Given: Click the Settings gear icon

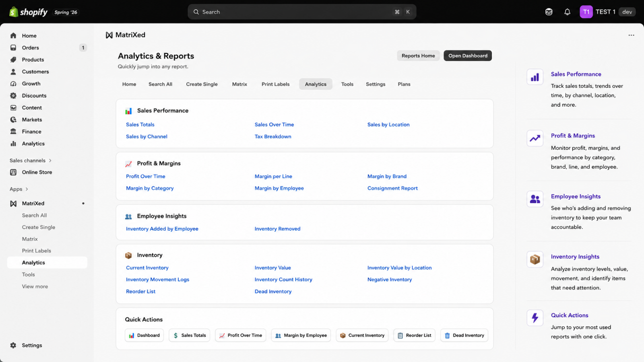Looking at the screenshot, I should (13, 346).
